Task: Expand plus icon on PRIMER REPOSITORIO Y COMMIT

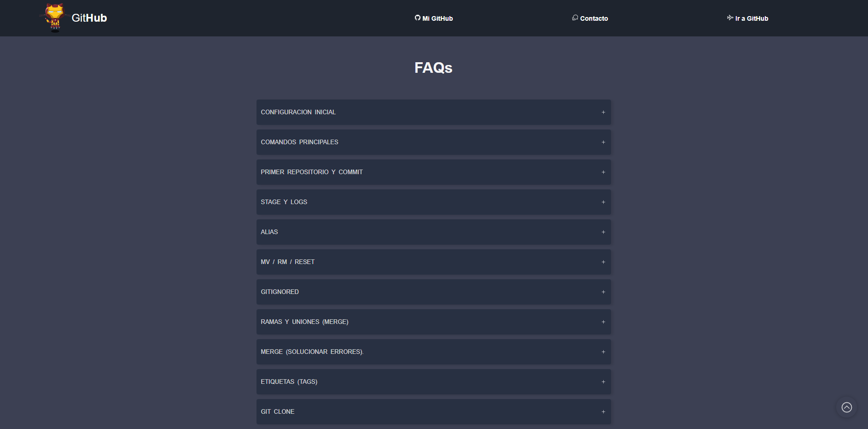Action: [x=603, y=172]
